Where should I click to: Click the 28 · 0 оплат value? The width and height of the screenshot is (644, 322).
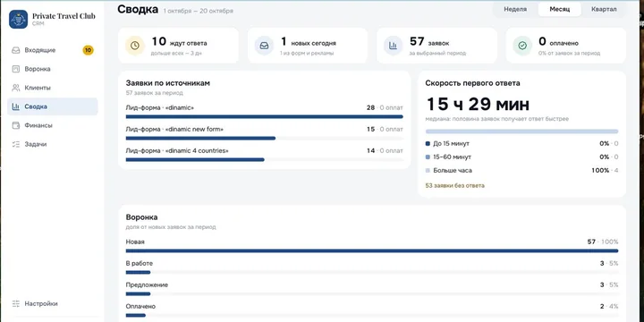385,107
